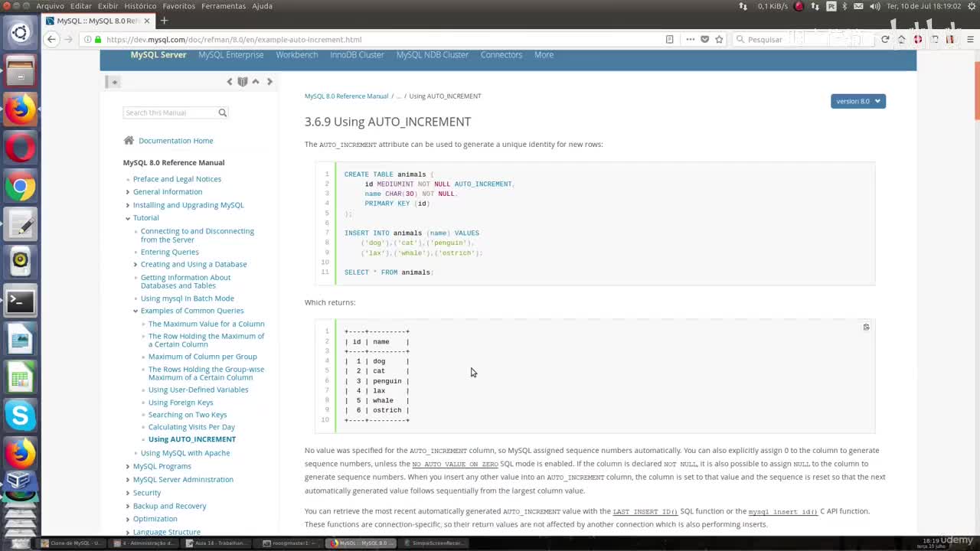The height and width of the screenshot is (551, 980).
Task: Open the Ajuda menu
Action: click(x=262, y=6)
